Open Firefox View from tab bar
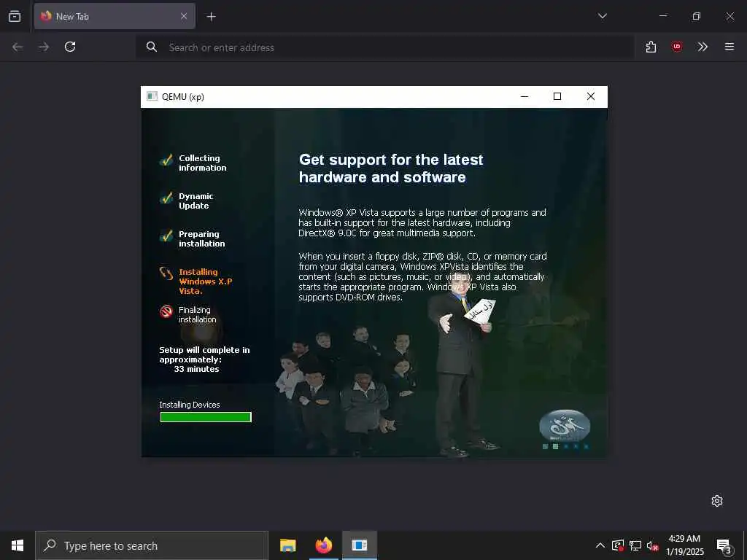The height and width of the screenshot is (560, 747). click(15, 16)
